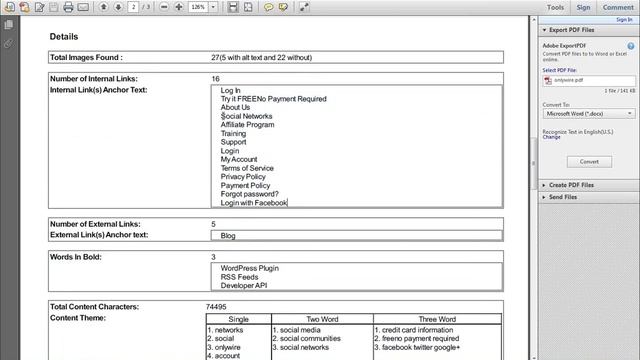Click the 'Three Word' column header

pos(437,319)
